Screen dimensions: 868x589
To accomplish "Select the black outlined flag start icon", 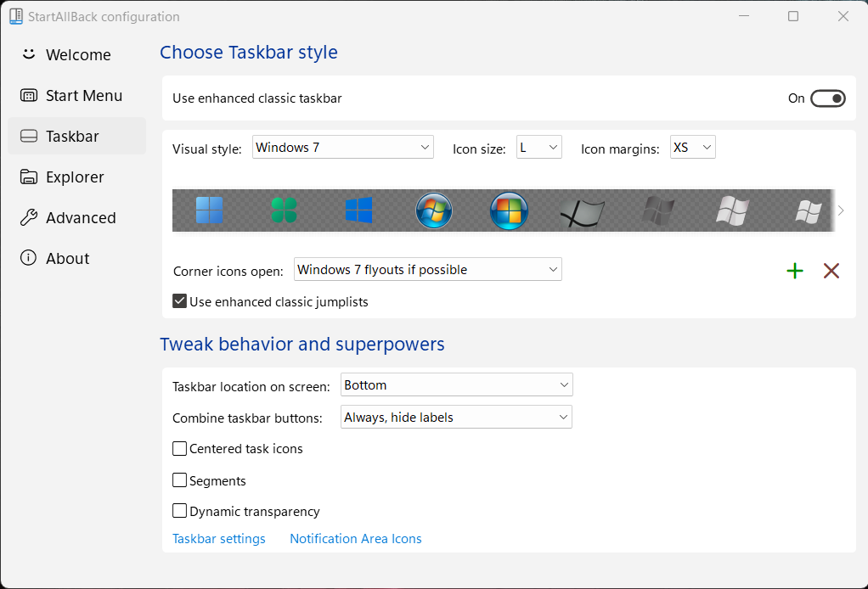I will (583, 212).
